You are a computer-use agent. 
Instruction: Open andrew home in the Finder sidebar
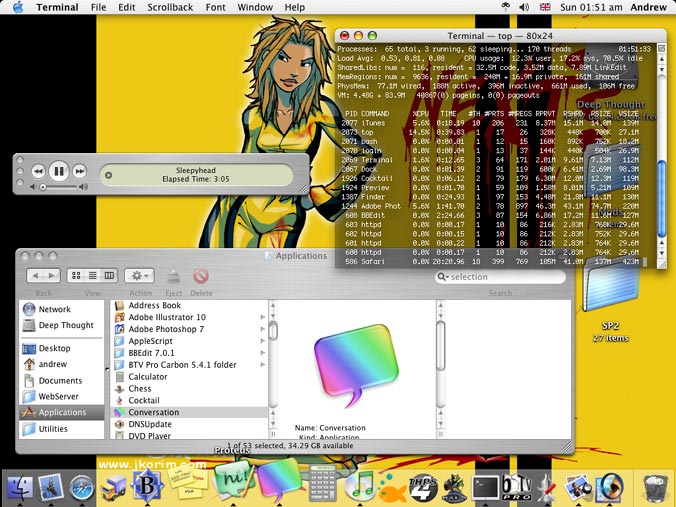coord(62,364)
